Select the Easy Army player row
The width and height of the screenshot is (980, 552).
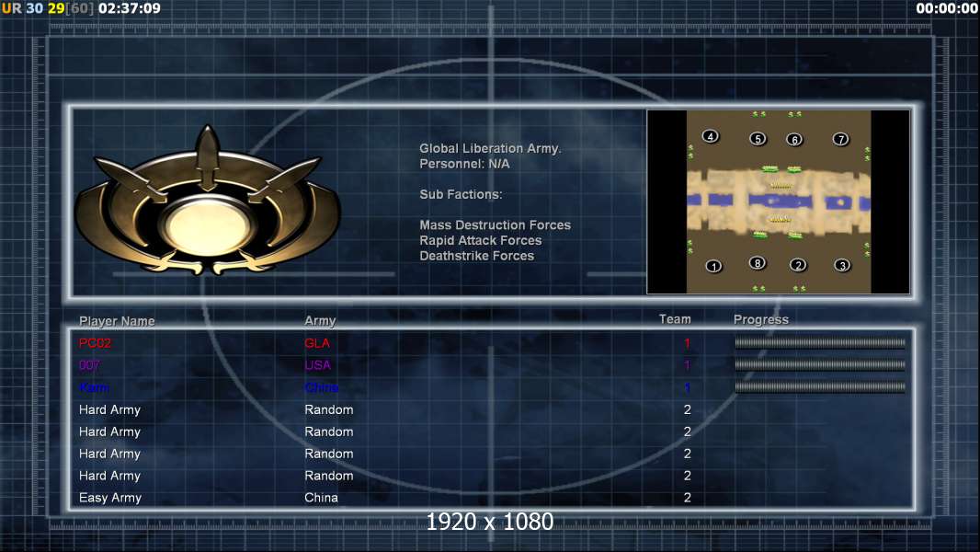coord(491,498)
